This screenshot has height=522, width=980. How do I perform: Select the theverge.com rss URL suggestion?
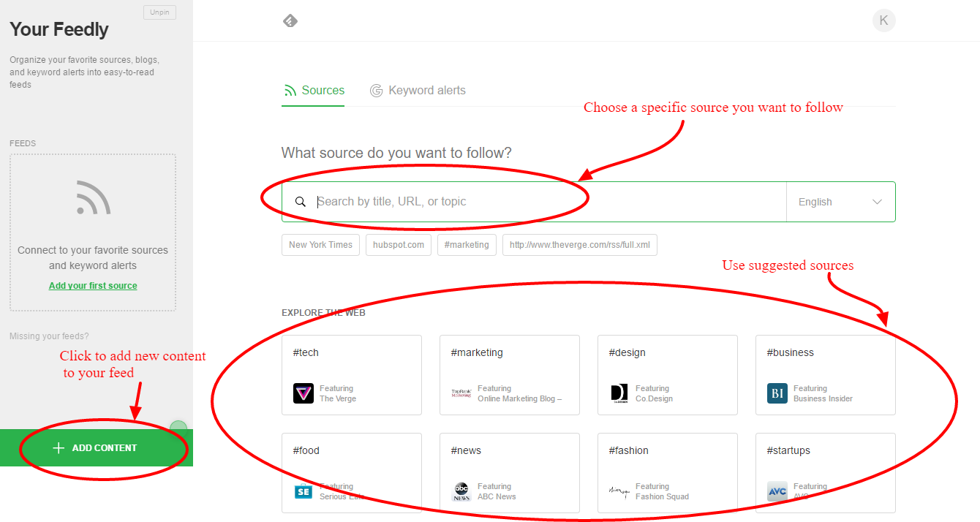click(x=580, y=245)
